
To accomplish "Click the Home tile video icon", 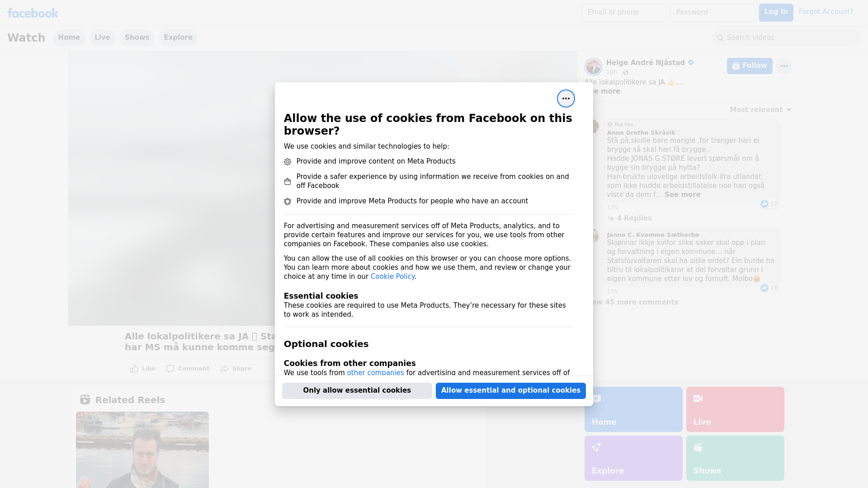I will [x=597, y=399].
